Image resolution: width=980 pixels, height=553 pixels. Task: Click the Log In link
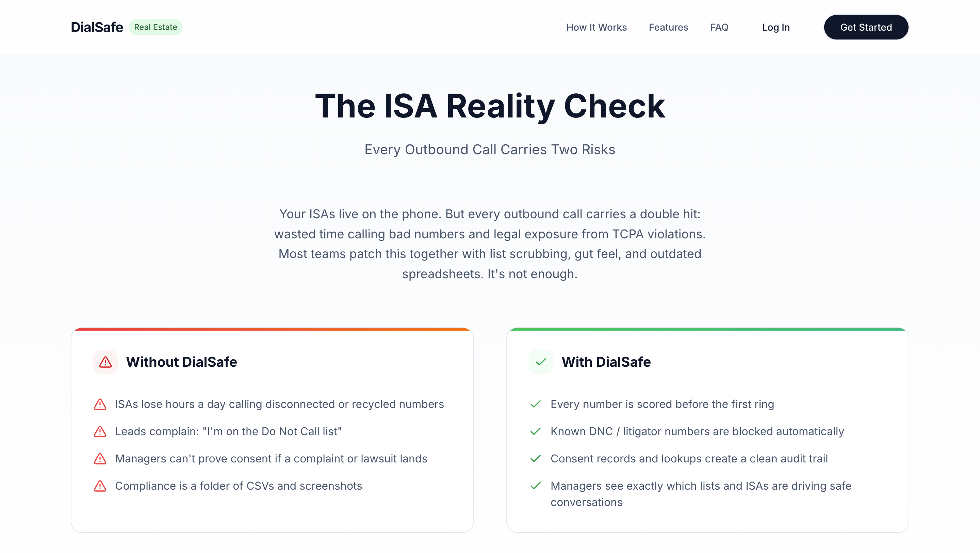[x=776, y=27]
